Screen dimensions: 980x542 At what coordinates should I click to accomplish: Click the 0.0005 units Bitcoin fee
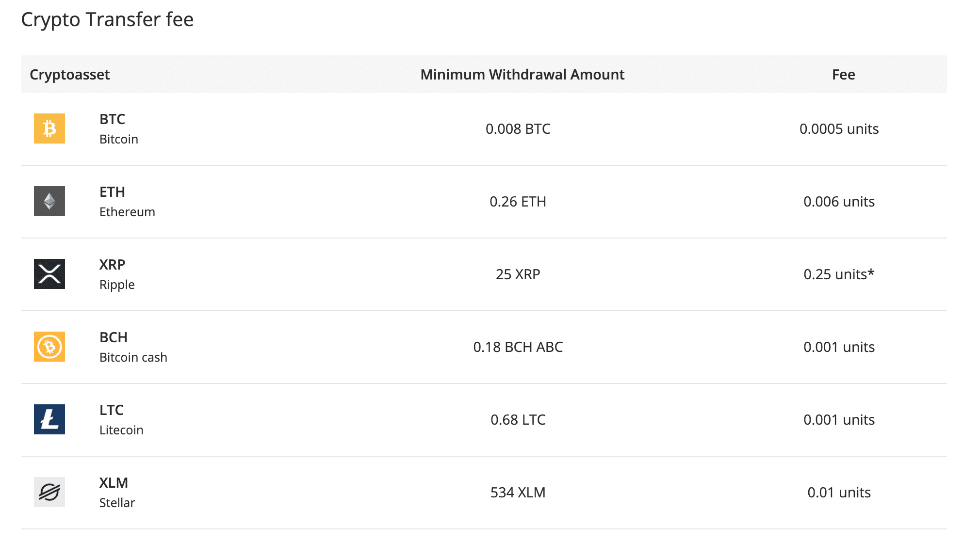(839, 129)
